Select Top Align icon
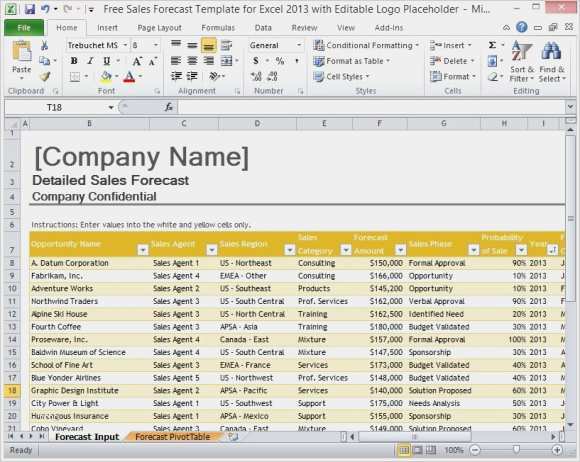580x462 pixels. pos(176,45)
